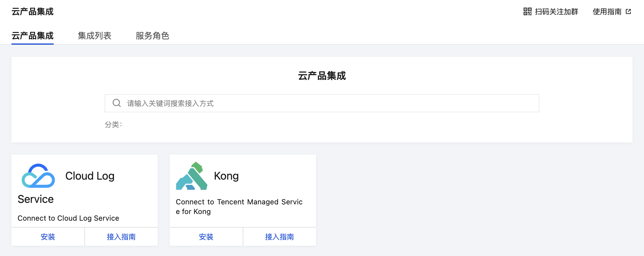
Task: Click the Kong gorilla logo
Action: 192,176
